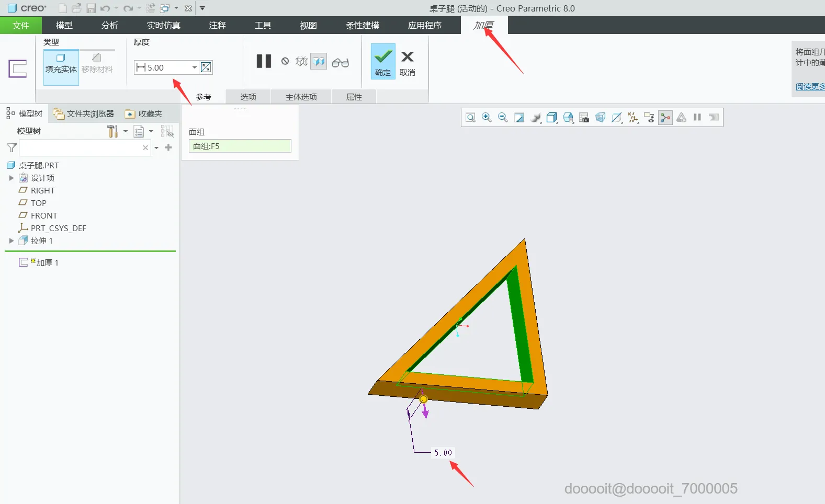Switch to the 文件夹浏览器 navigator tab
The image size is (825, 504).
(x=84, y=113)
